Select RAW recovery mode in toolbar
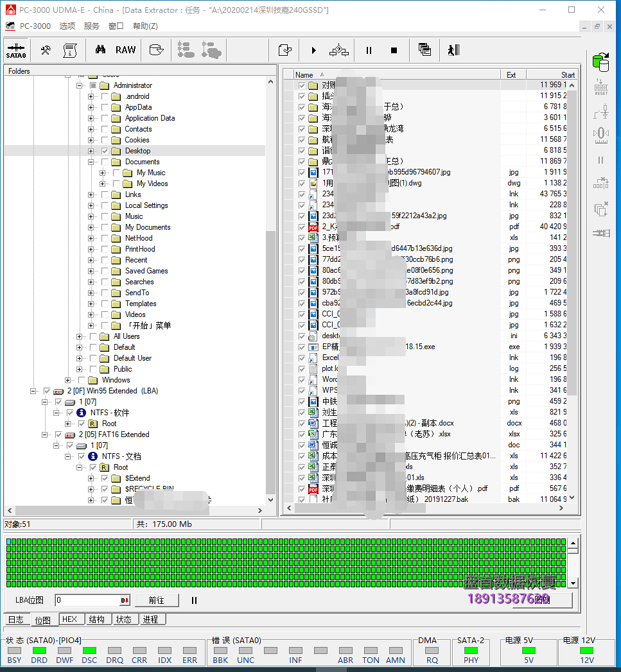 click(125, 50)
